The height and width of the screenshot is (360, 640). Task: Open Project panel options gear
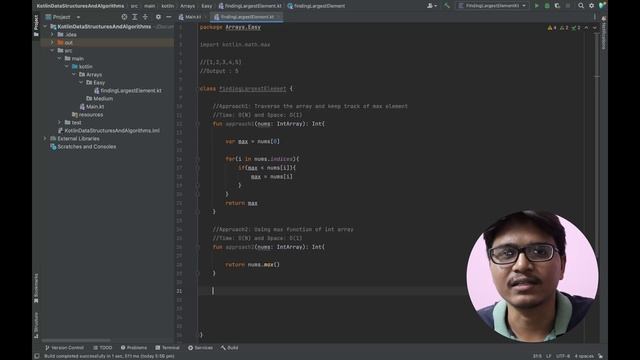(158, 17)
